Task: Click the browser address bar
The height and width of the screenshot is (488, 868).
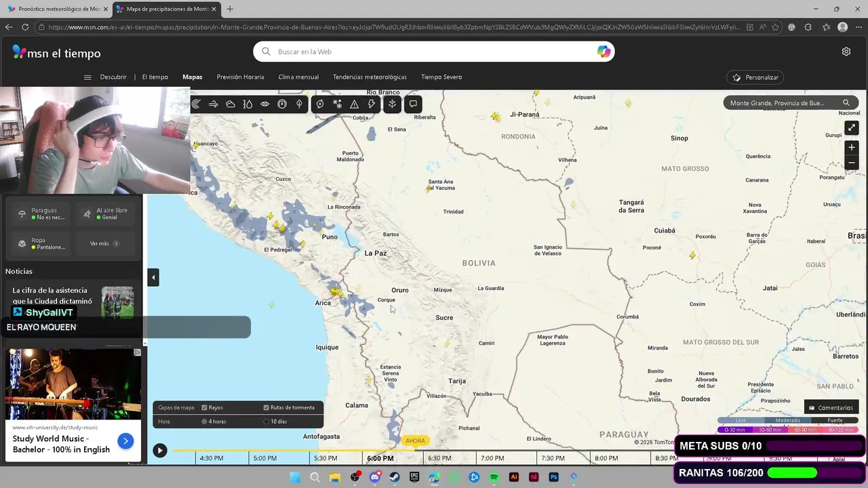Action: click(x=390, y=27)
